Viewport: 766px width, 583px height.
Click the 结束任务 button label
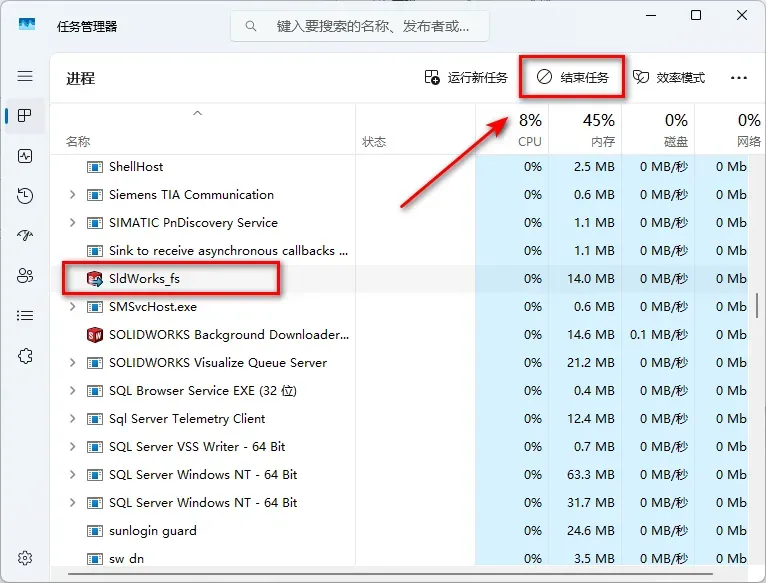point(584,78)
